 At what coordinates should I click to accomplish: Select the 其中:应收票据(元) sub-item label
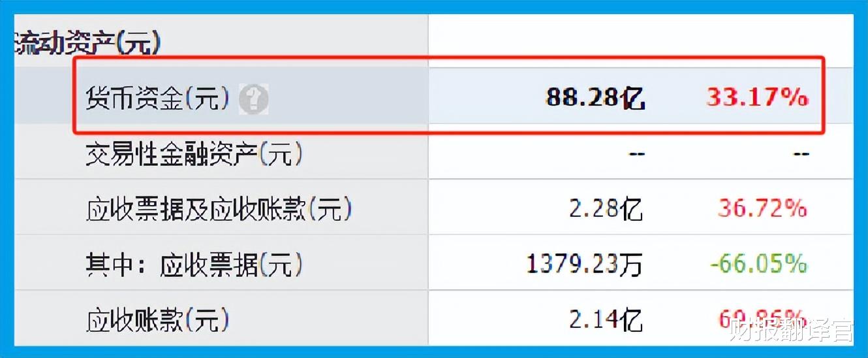coord(194,265)
